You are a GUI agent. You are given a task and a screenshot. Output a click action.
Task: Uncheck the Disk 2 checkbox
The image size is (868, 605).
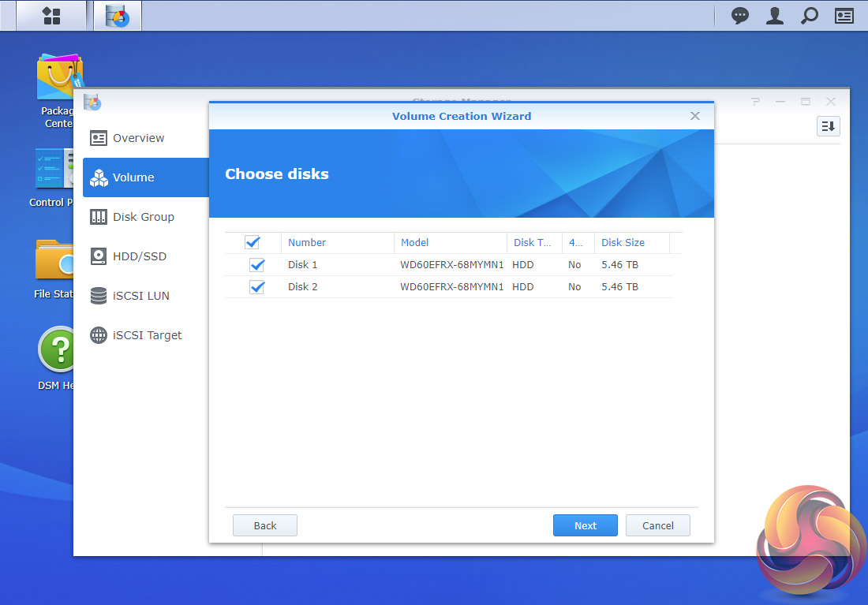pyautogui.click(x=257, y=287)
